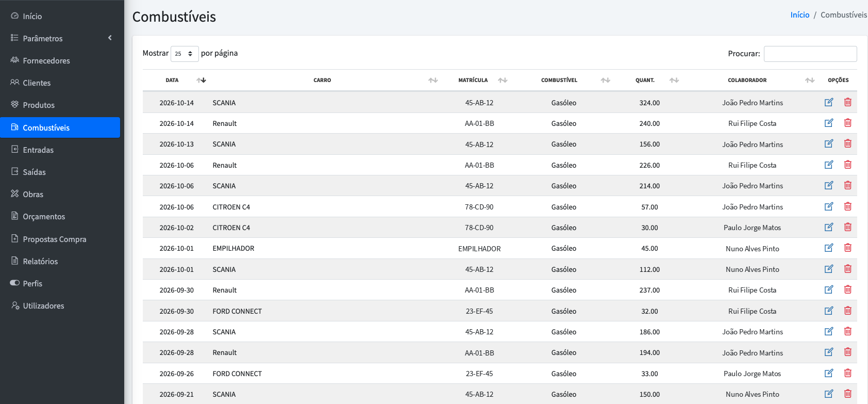Open Saídas in the sidebar
The image size is (868, 404).
click(x=60, y=172)
